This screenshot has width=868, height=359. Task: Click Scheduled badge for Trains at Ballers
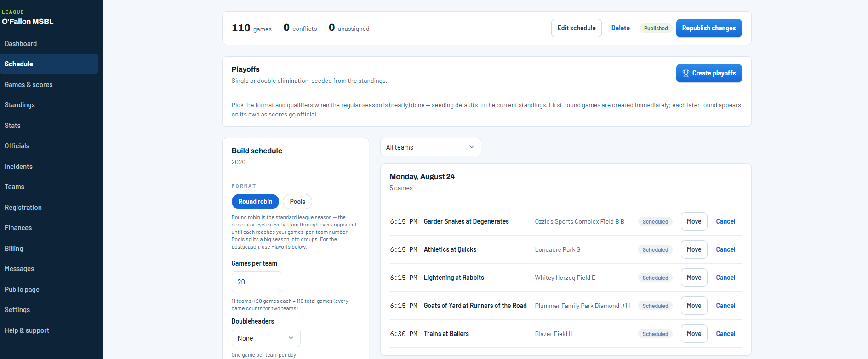click(655, 334)
